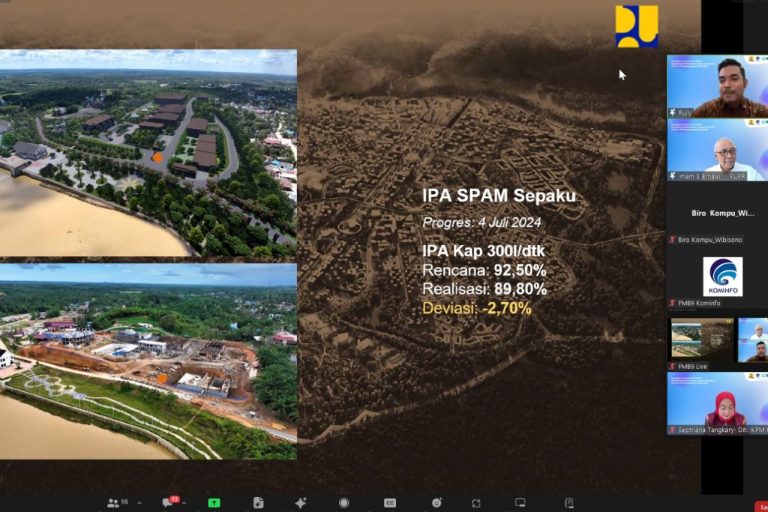Toggle meeting recording with the Record button
768x512 pixels.
(x=344, y=502)
